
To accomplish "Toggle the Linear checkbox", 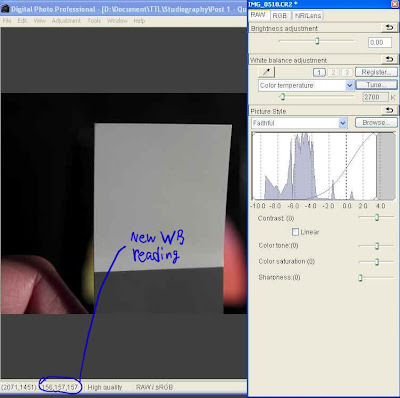I will 295,232.
